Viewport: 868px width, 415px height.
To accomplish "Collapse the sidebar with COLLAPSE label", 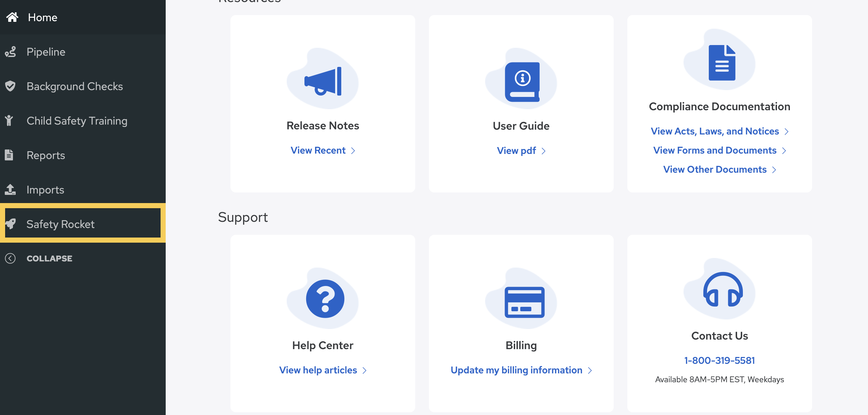I will click(x=49, y=258).
